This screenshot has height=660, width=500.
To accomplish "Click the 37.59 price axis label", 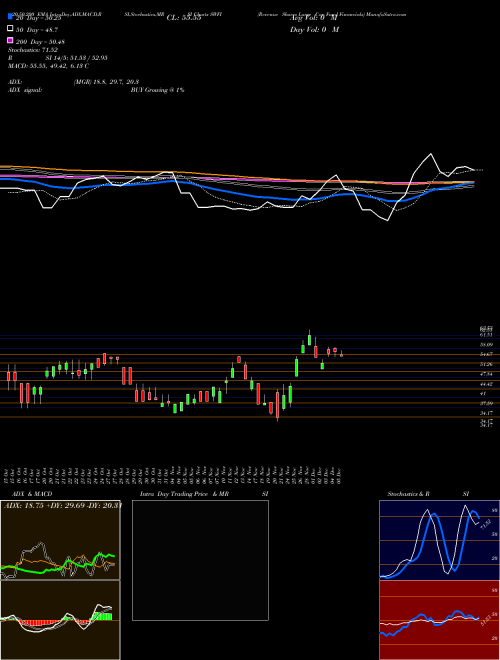I will point(487,403).
